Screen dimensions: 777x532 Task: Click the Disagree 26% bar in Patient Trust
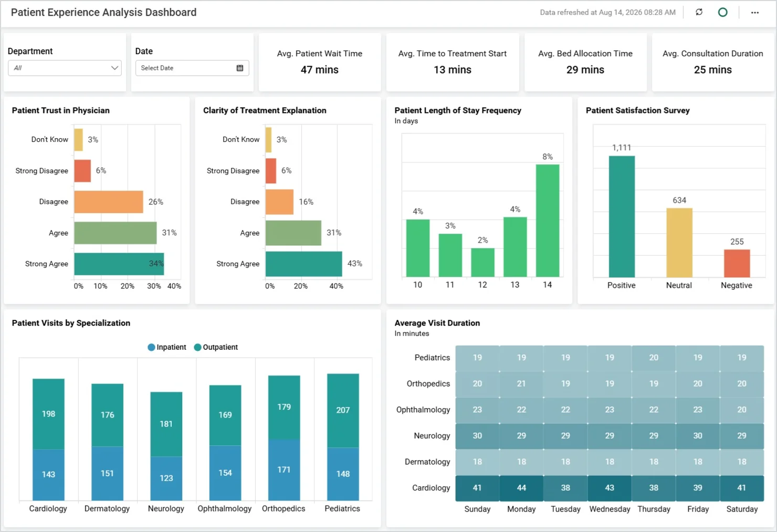(109, 202)
